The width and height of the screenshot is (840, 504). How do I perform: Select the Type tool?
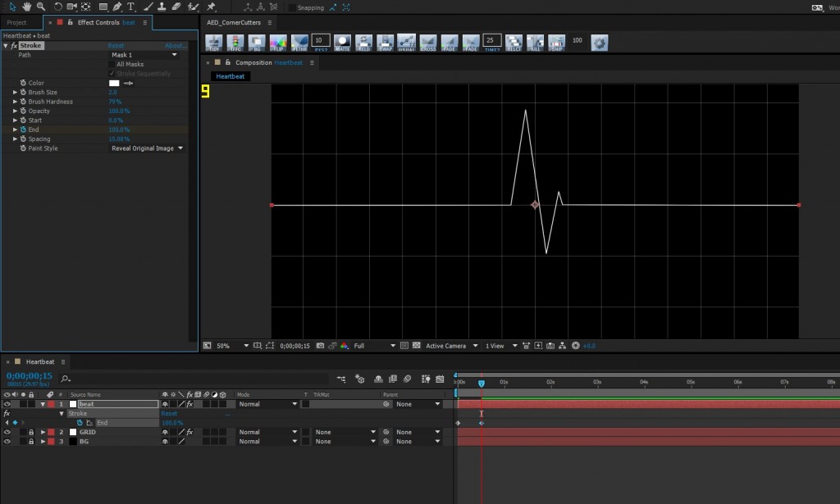tap(130, 7)
